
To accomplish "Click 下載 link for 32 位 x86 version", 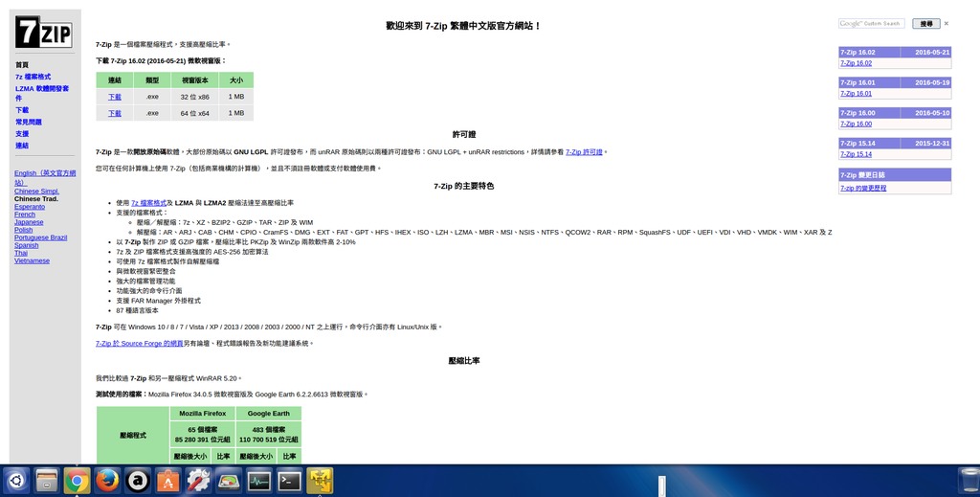I will (x=115, y=97).
